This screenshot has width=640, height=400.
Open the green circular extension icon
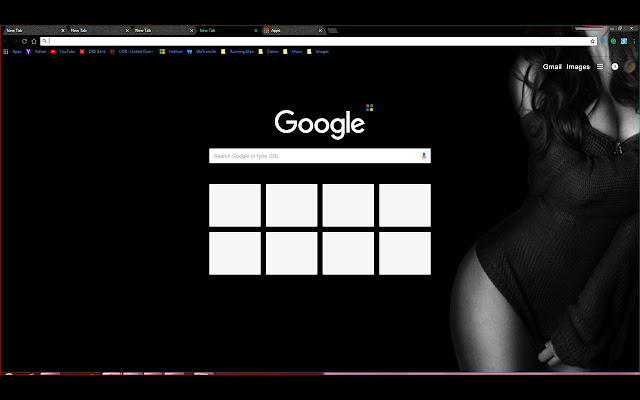click(613, 41)
